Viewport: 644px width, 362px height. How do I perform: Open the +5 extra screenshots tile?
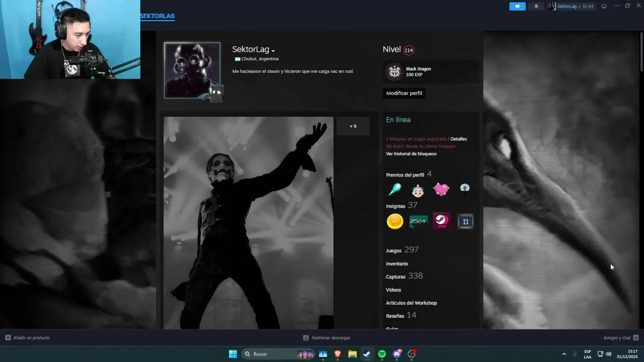coord(353,126)
